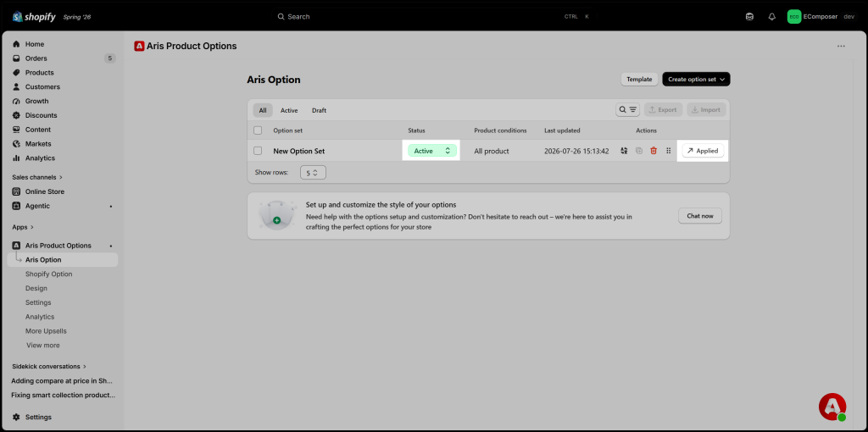868x432 pixels.
Task: Open the EComposer account menu
Action: 821,17
